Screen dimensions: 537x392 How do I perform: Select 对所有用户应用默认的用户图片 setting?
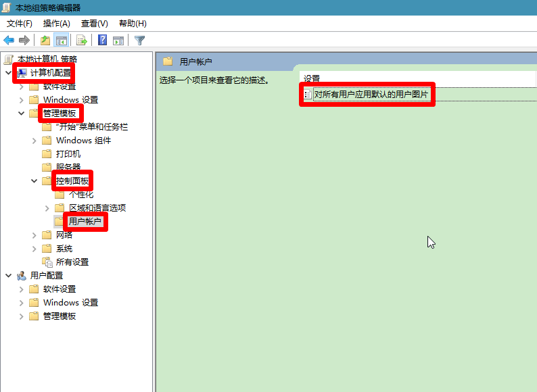371,94
